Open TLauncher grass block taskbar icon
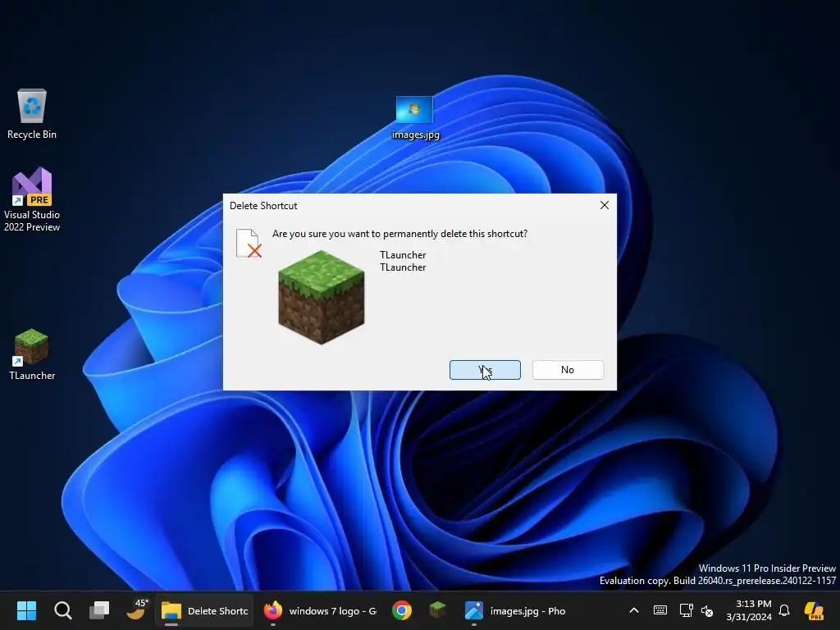 [x=438, y=610]
